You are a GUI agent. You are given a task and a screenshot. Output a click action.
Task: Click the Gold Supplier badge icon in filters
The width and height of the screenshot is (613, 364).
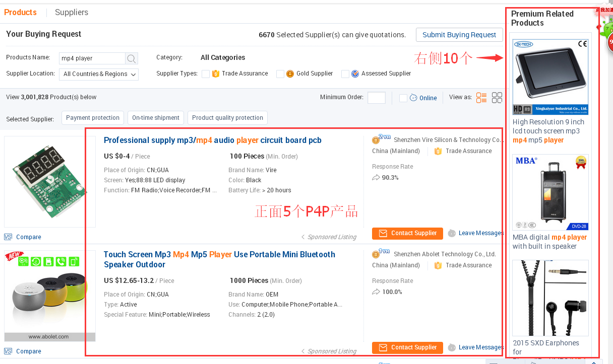point(290,74)
